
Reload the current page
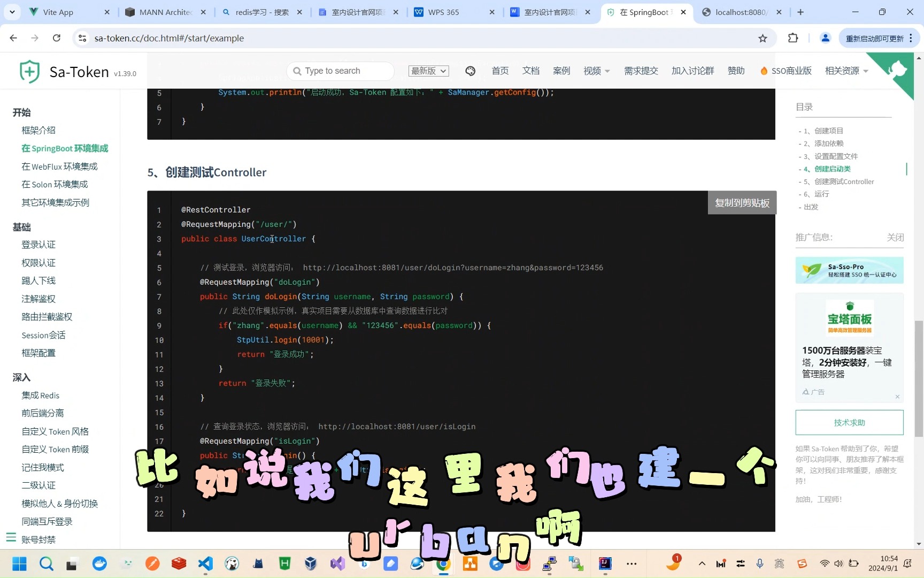coord(57,38)
